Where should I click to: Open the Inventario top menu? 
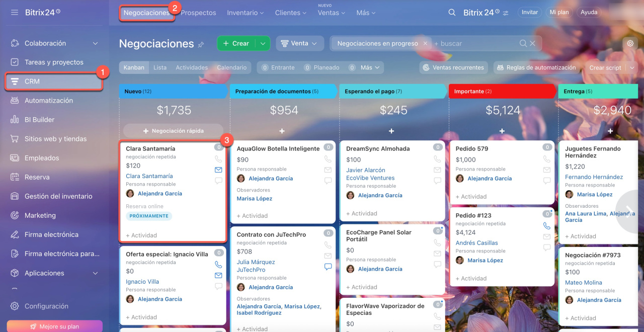[245, 13]
